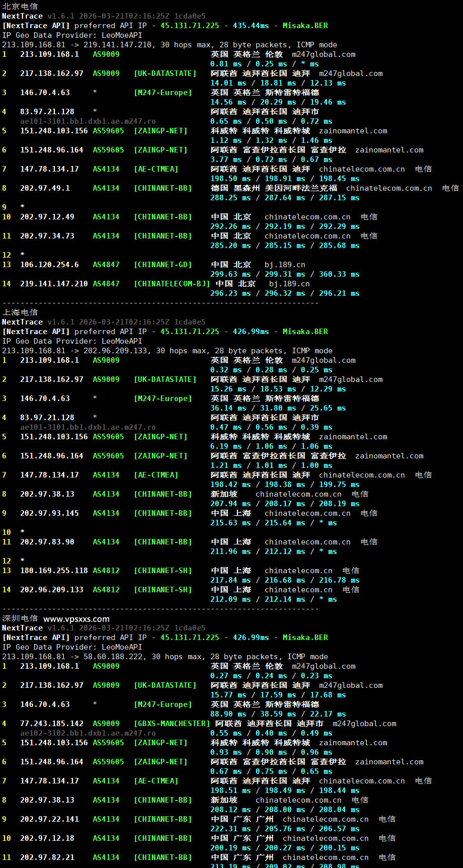The height and width of the screenshot is (868, 463).
Task: Click IP address 77.243.185.142
Action: [52, 724]
